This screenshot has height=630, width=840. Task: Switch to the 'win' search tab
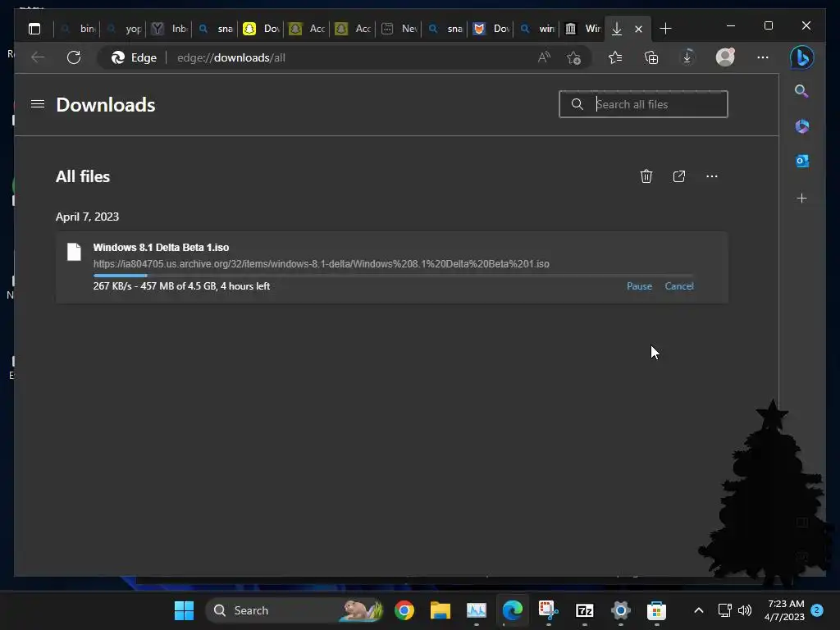[x=537, y=29]
